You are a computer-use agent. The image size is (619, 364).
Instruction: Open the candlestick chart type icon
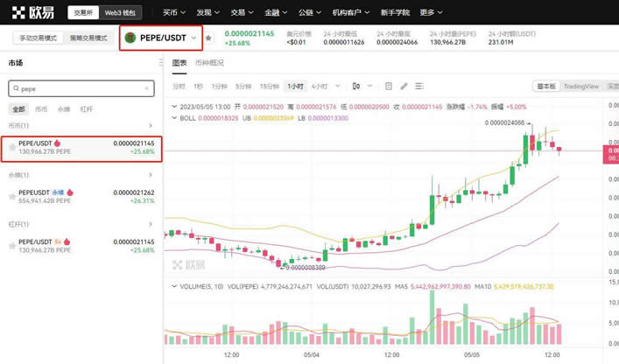[355, 87]
